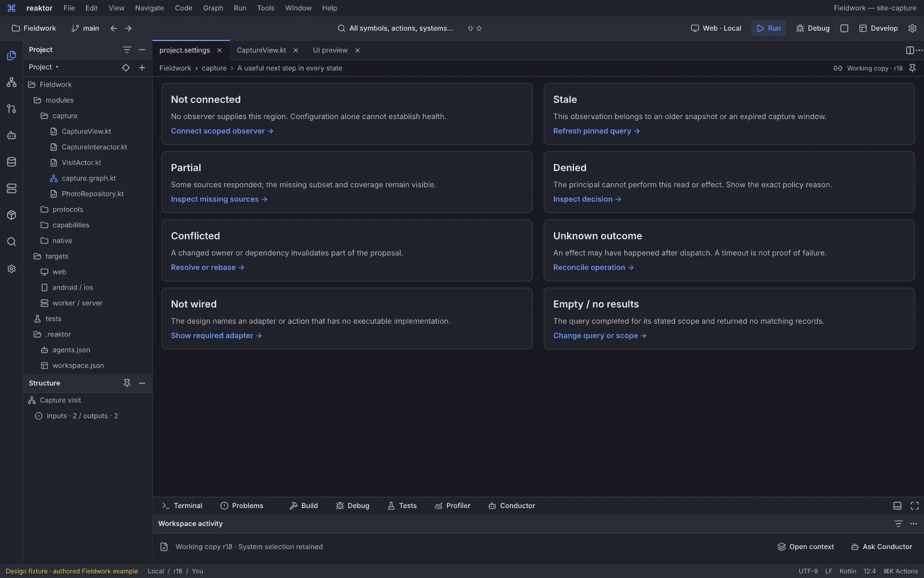Open the packages cube sidebar icon

pos(12,215)
